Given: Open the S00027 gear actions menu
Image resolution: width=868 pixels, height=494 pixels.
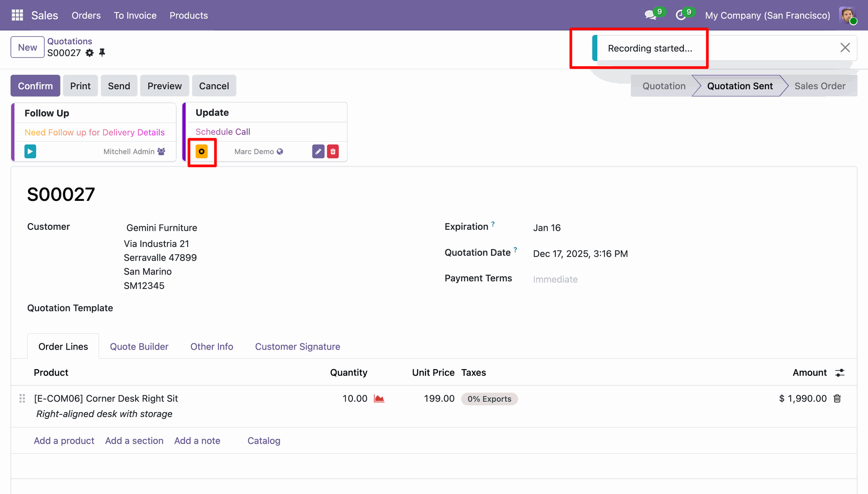Looking at the screenshot, I should (x=90, y=53).
